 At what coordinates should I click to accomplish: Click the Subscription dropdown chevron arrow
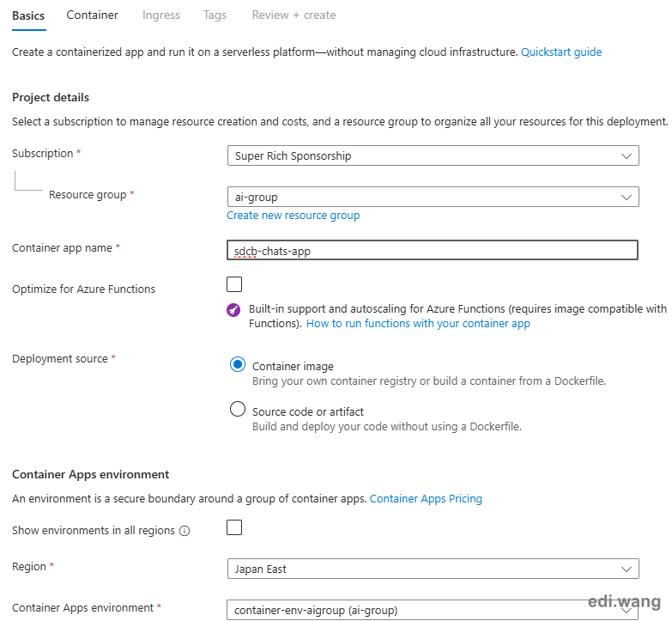(x=627, y=156)
